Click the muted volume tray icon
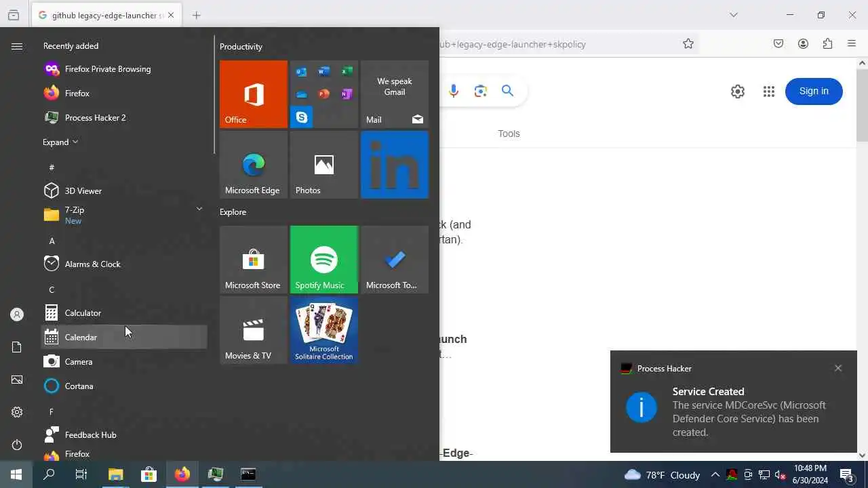The height and width of the screenshot is (488, 868). tap(780, 475)
